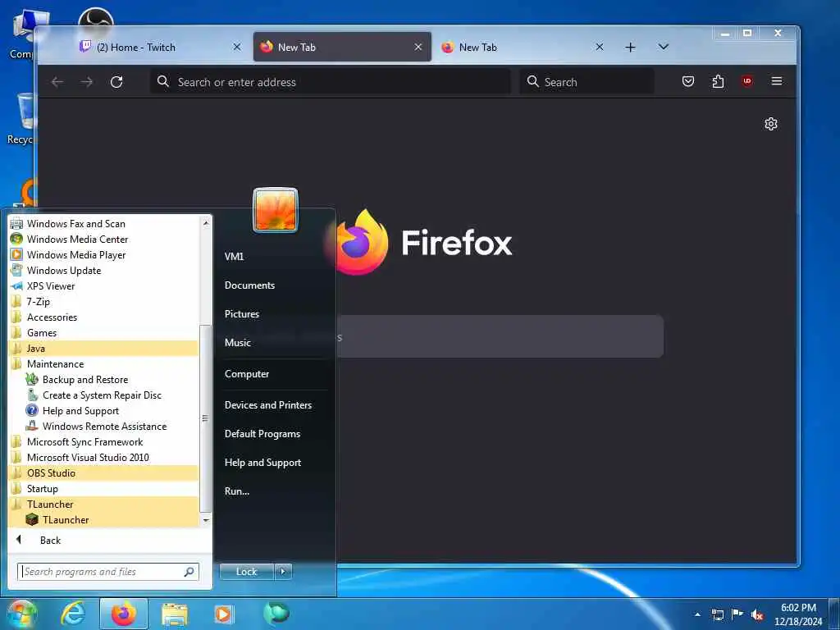Viewport: 840px width, 630px height.
Task: Click programs list scroll up arrow
Action: 206,222
